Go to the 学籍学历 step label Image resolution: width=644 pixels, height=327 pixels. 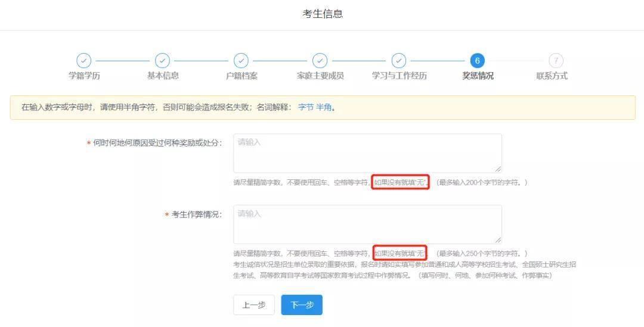click(x=84, y=76)
